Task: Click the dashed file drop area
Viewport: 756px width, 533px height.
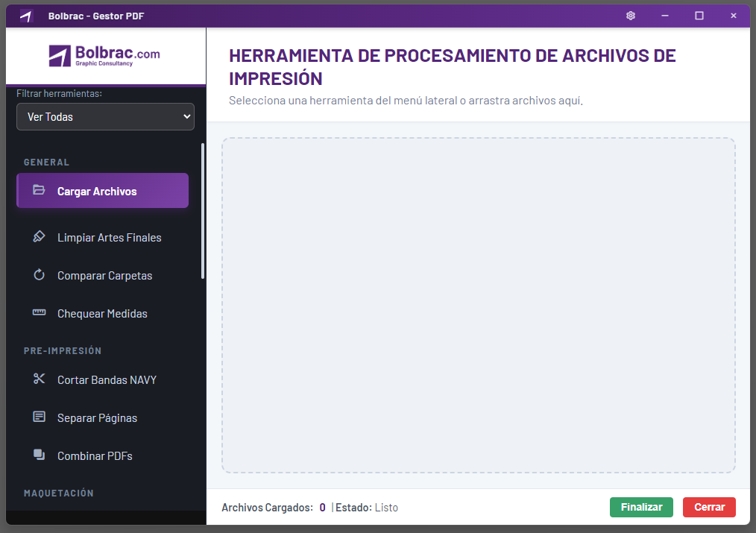Action: click(479, 305)
